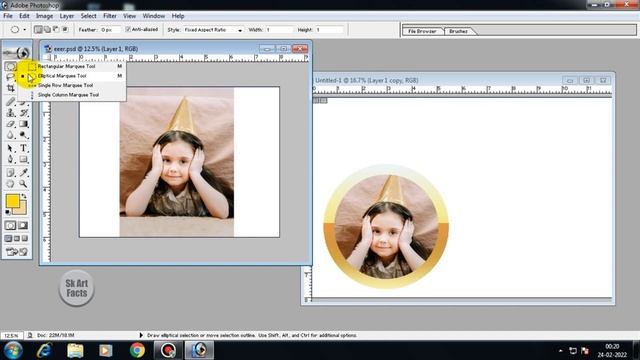Choose Single Column Marquee Tool from flyout
The width and height of the screenshot is (640, 360).
(72, 95)
